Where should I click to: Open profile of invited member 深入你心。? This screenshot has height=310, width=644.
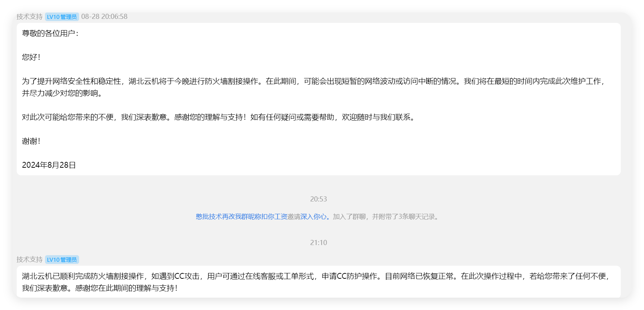click(315, 217)
